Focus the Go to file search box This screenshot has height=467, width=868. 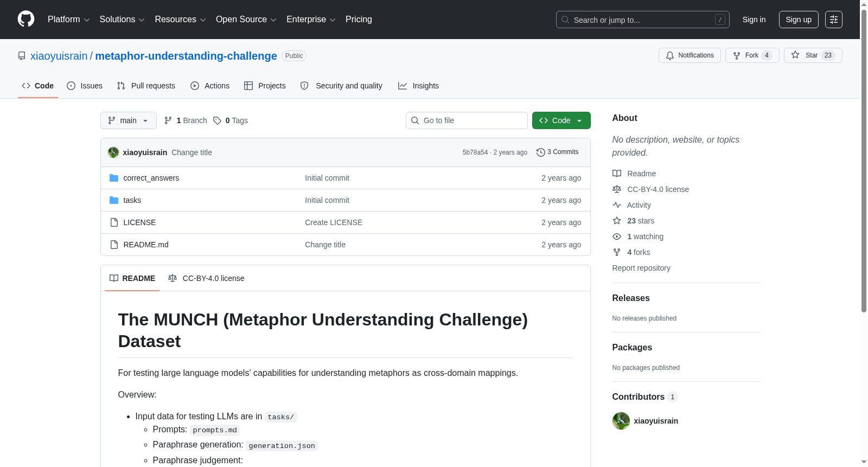coord(467,120)
